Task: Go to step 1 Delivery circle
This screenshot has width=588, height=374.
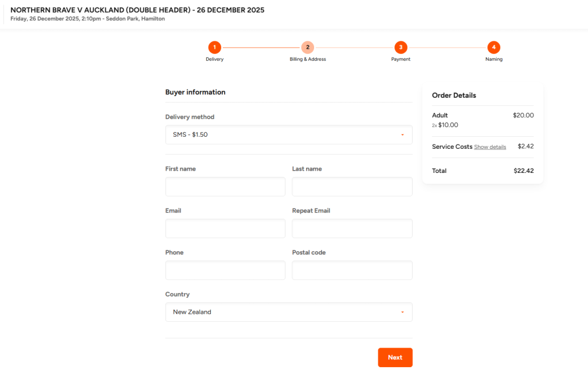Action: click(x=215, y=47)
